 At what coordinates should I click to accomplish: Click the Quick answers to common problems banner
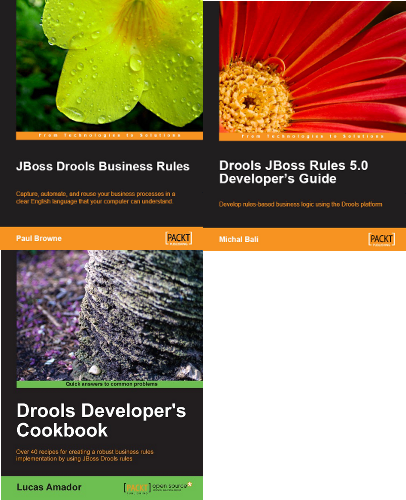coord(110,384)
